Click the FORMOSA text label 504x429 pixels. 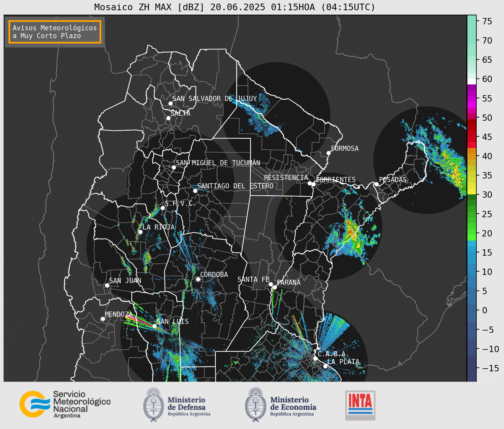click(x=345, y=148)
